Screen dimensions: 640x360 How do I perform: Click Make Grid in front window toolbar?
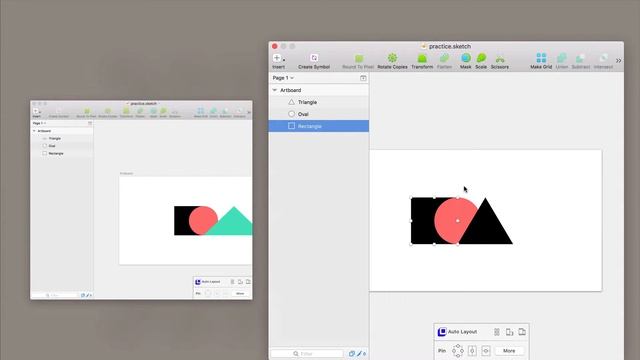541,61
